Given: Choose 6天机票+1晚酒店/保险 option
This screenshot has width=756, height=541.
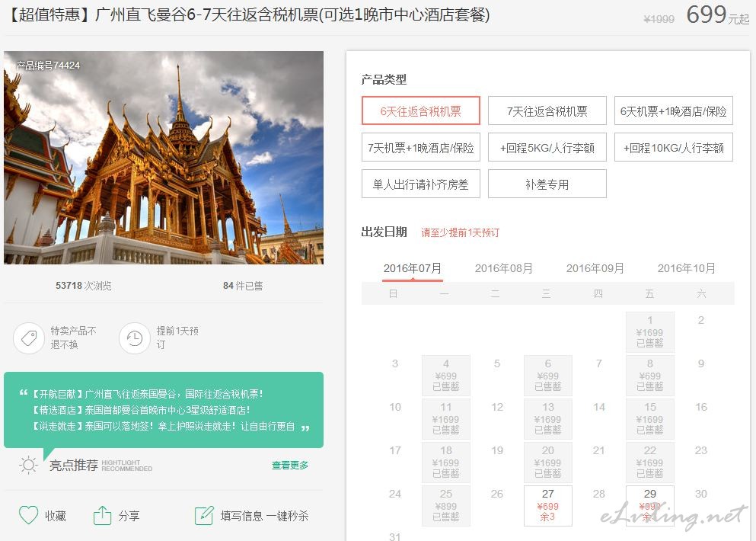Looking at the screenshot, I should coord(674,111).
